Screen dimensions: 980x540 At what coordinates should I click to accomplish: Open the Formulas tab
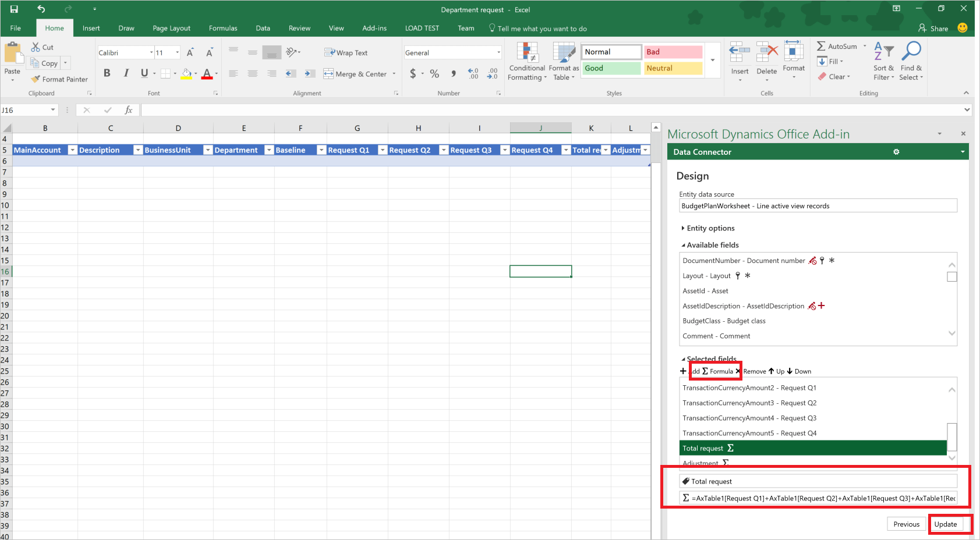coord(222,28)
